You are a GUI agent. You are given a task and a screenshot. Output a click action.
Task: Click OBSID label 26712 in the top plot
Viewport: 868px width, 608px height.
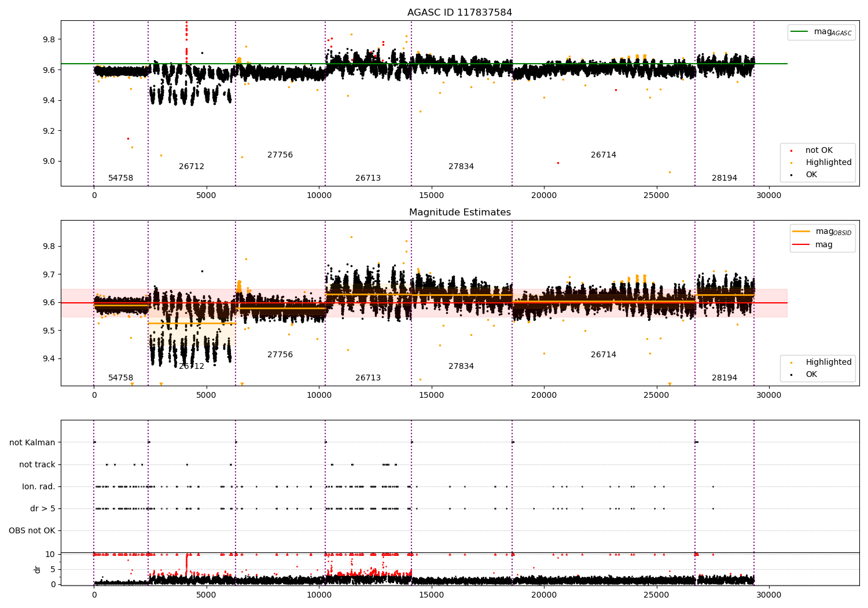[192, 167]
